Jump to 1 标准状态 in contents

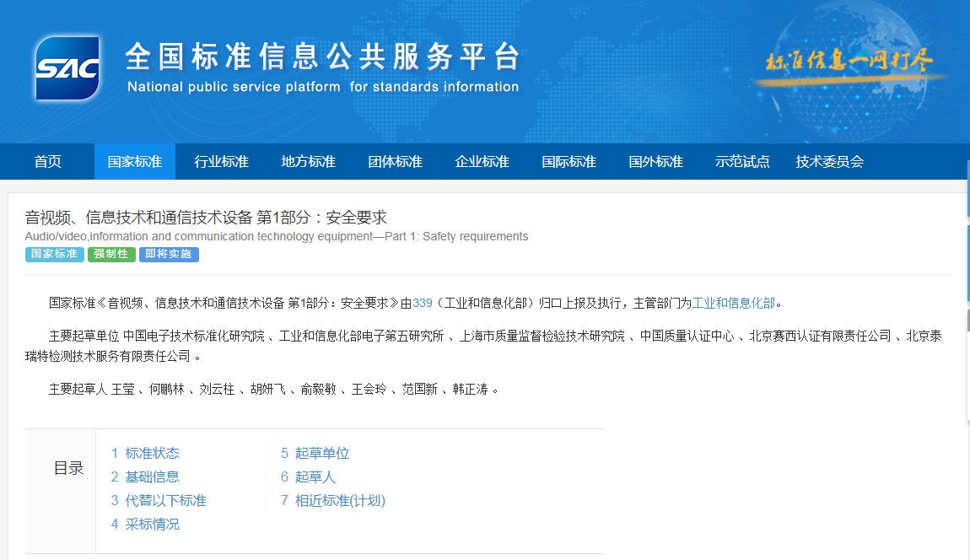pyautogui.click(x=145, y=453)
